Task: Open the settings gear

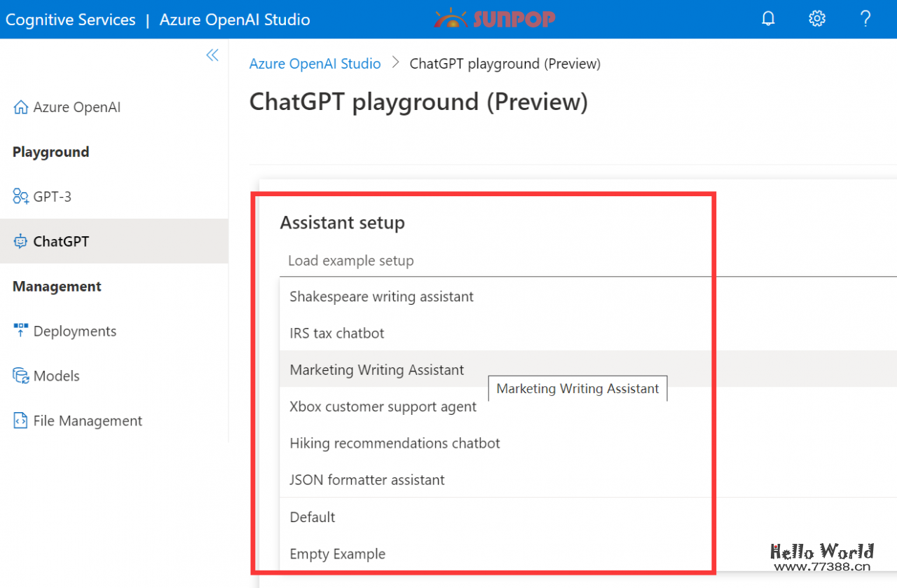Action: click(816, 19)
